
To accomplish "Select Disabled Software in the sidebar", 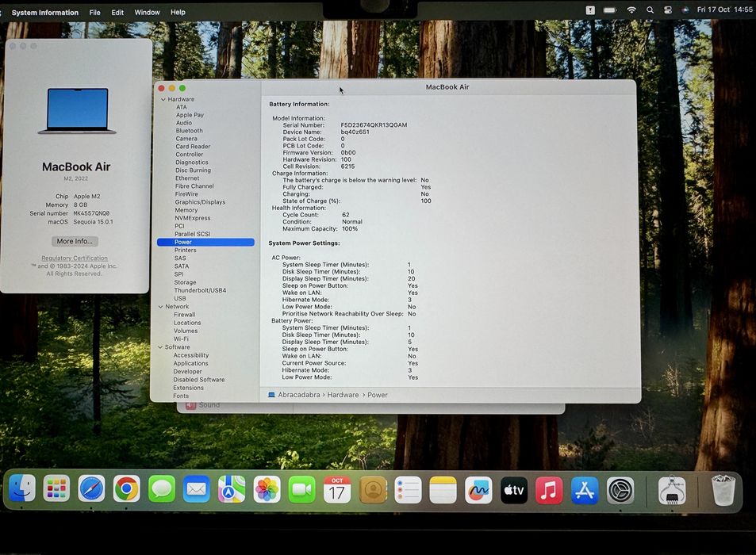I will tap(198, 380).
